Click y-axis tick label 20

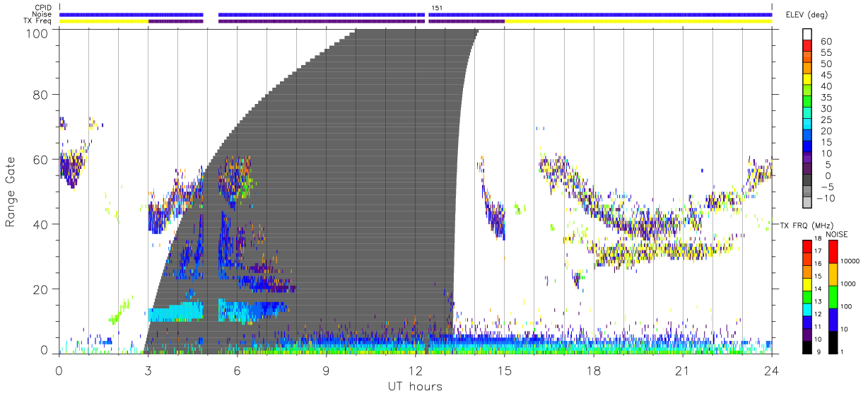pyautogui.click(x=41, y=289)
